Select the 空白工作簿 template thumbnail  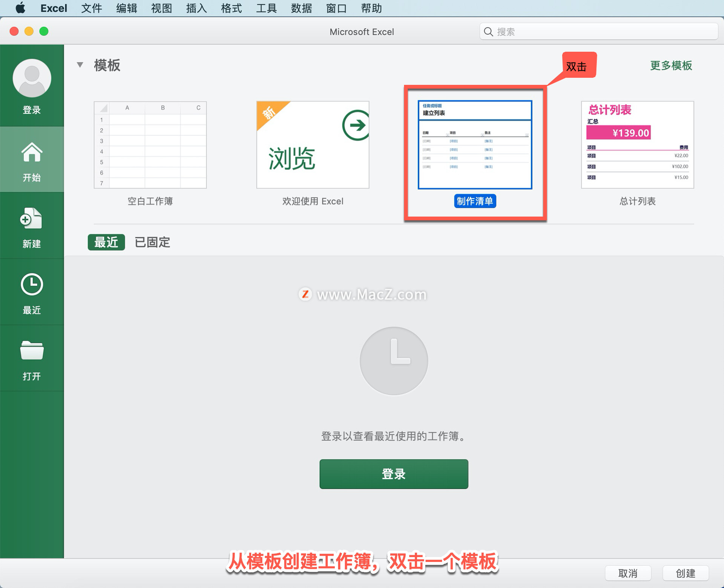tap(150, 145)
